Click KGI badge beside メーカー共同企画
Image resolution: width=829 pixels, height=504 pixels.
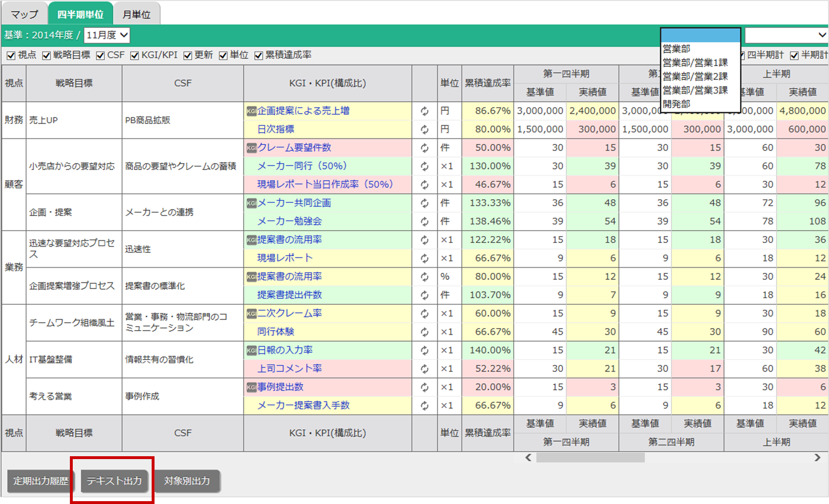pyautogui.click(x=251, y=203)
